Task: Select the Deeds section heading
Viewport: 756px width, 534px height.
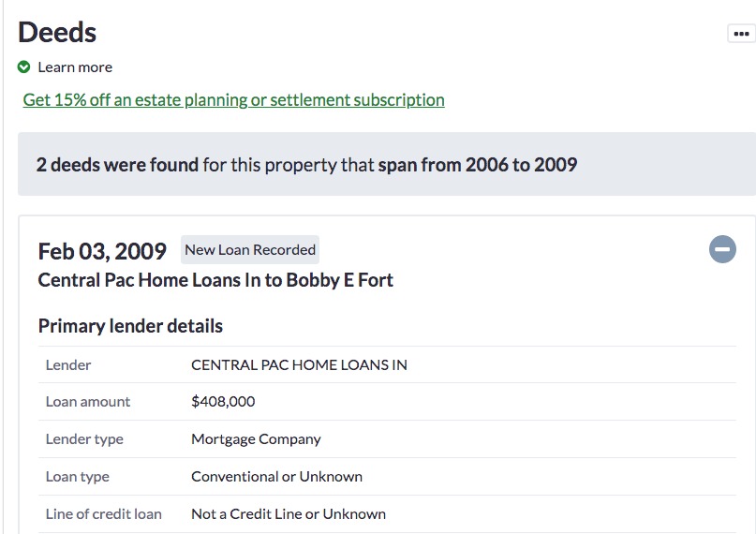Action: [x=57, y=32]
